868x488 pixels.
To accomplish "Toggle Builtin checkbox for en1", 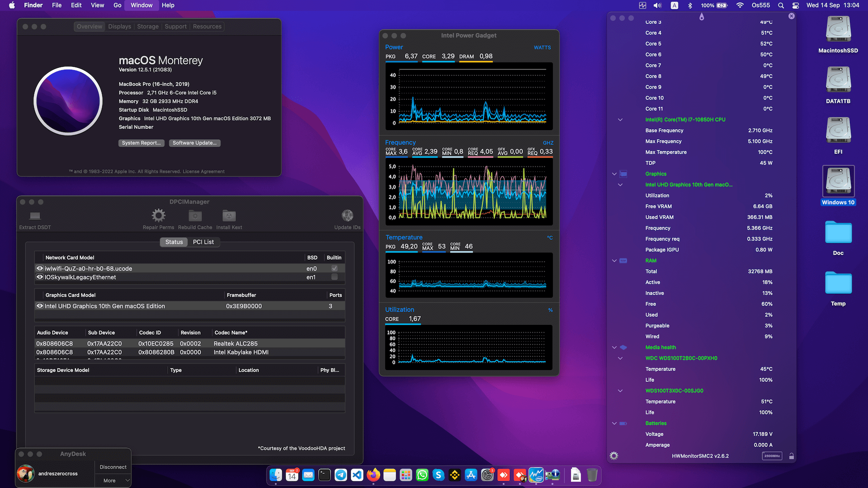I will point(335,277).
